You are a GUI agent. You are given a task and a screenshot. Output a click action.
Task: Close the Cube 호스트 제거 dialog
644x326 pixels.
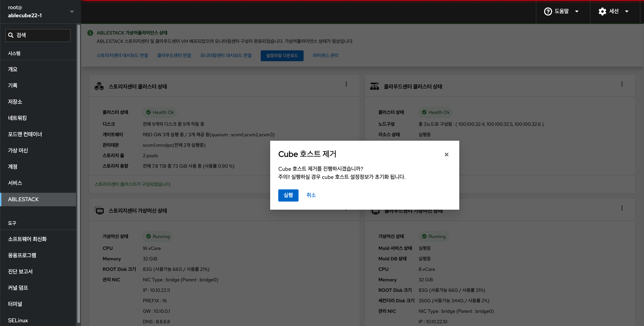(x=446, y=155)
